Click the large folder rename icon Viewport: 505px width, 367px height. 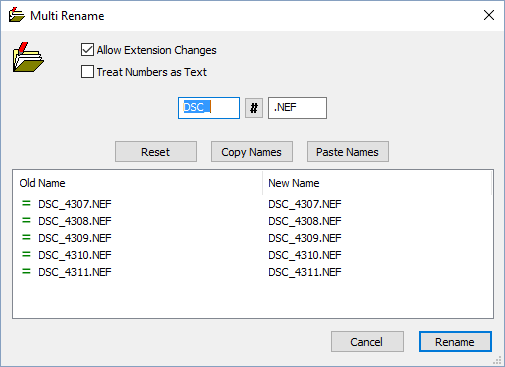[28, 57]
